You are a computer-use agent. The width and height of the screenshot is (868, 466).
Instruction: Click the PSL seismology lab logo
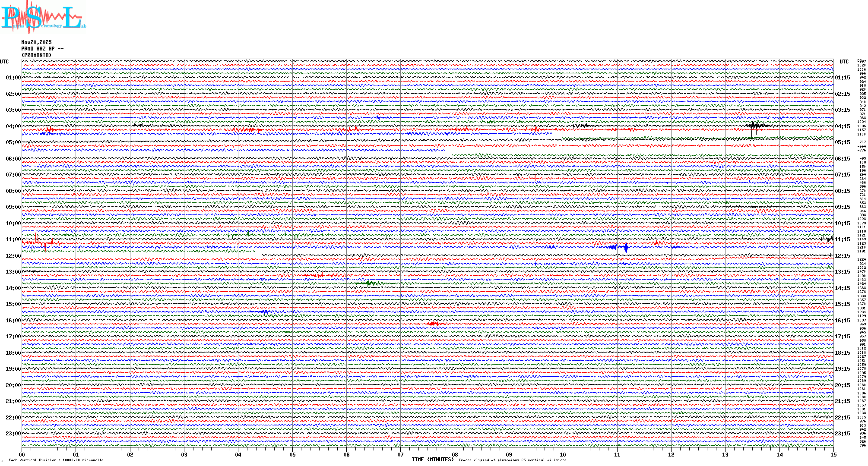pyautogui.click(x=42, y=17)
